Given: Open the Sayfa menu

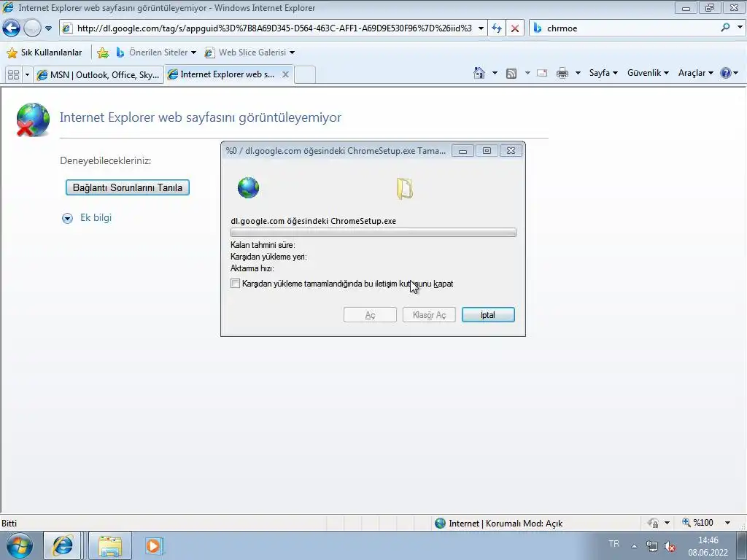Looking at the screenshot, I should coord(603,73).
